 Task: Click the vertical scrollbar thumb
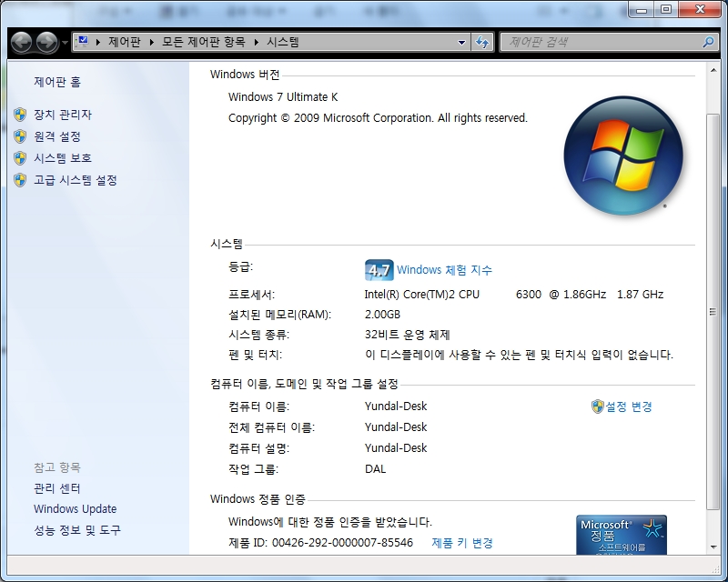click(713, 311)
